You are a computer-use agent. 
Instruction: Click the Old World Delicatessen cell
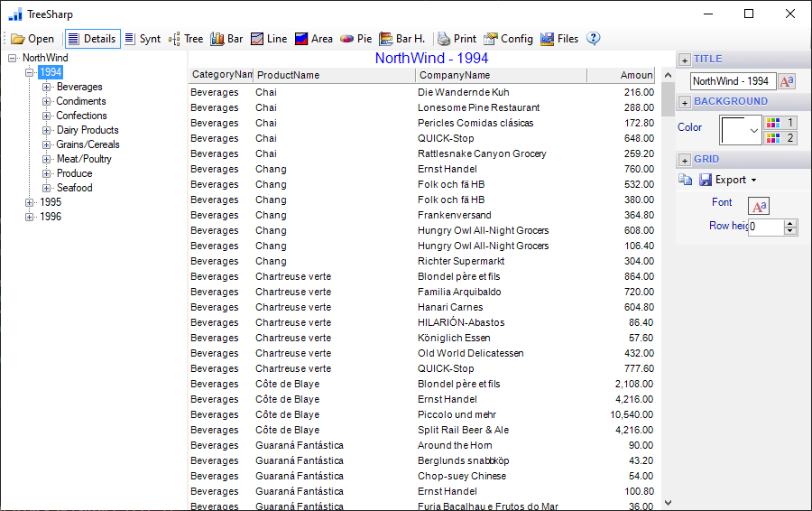click(470, 353)
